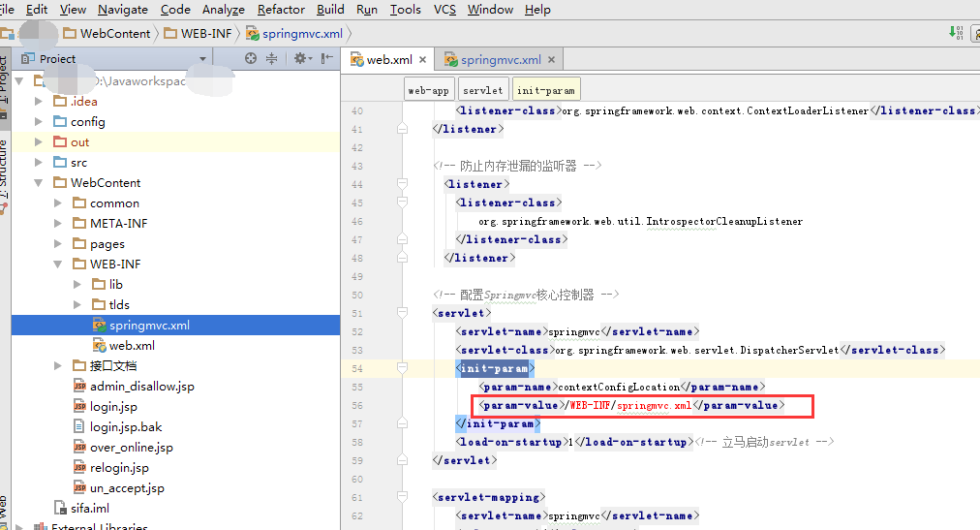The height and width of the screenshot is (530, 980).
Task: Expand the META-INF folder
Action: pos(57,223)
